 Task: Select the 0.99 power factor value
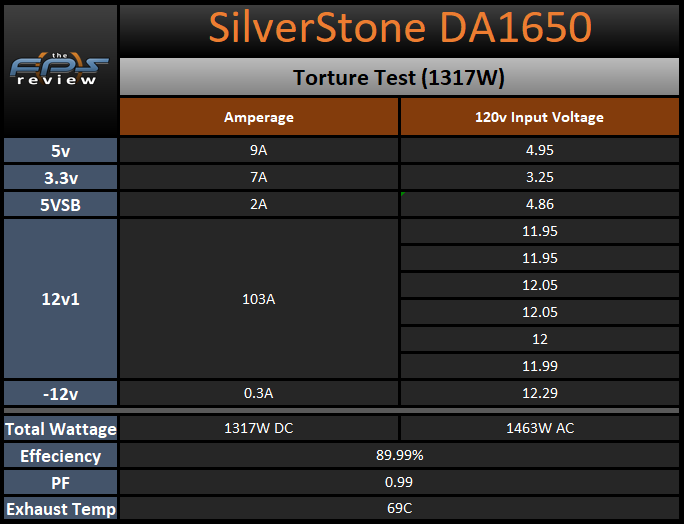tap(399, 482)
